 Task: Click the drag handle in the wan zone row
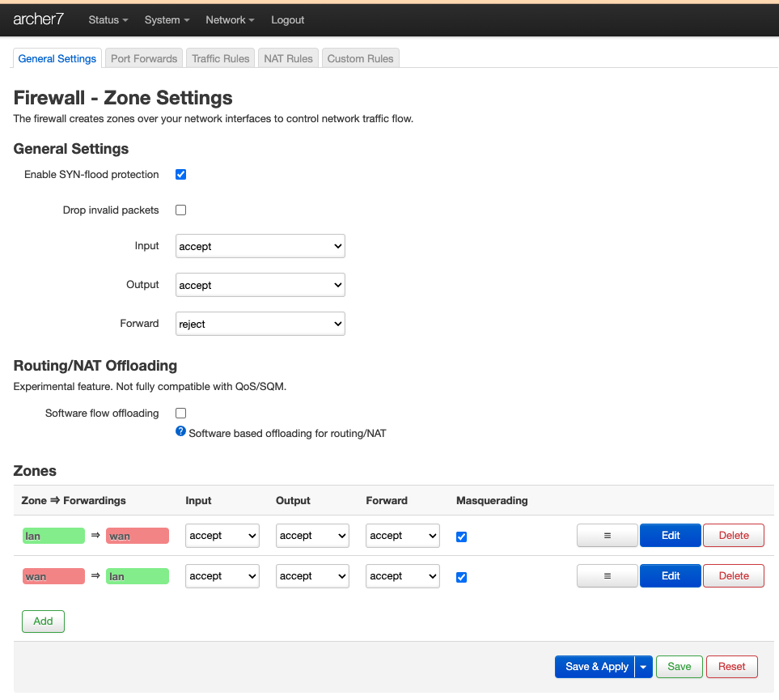(x=608, y=575)
